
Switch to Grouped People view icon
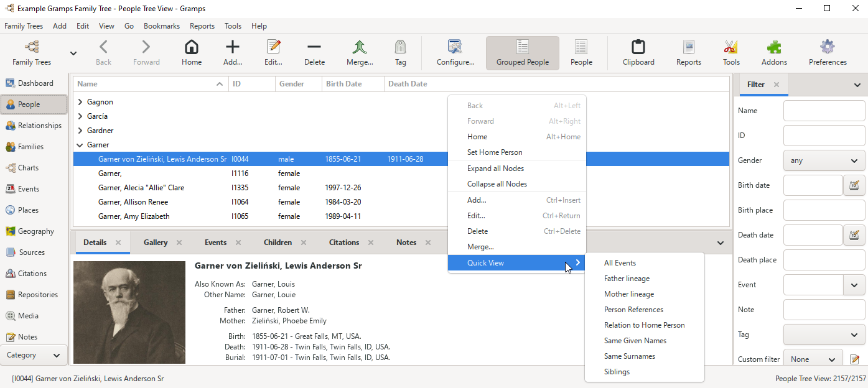[522, 47]
